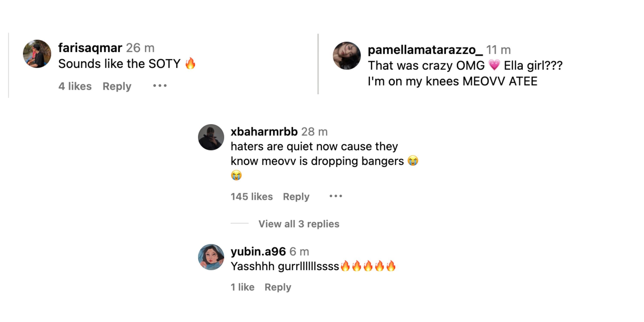Image resolution: width=644 pixels, height=322 pixels.
Task: Click farisaqmar's profile picture
Action: tap(37, 54)
